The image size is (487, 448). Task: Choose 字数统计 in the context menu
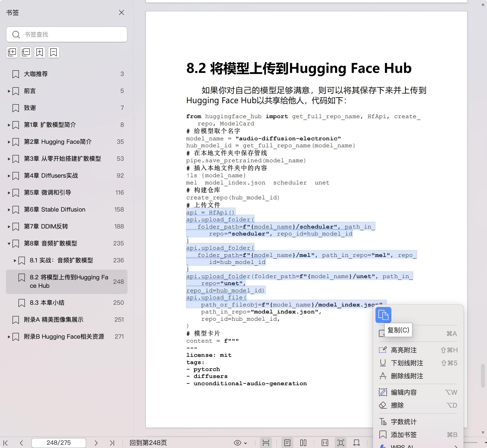pos(418,422)
